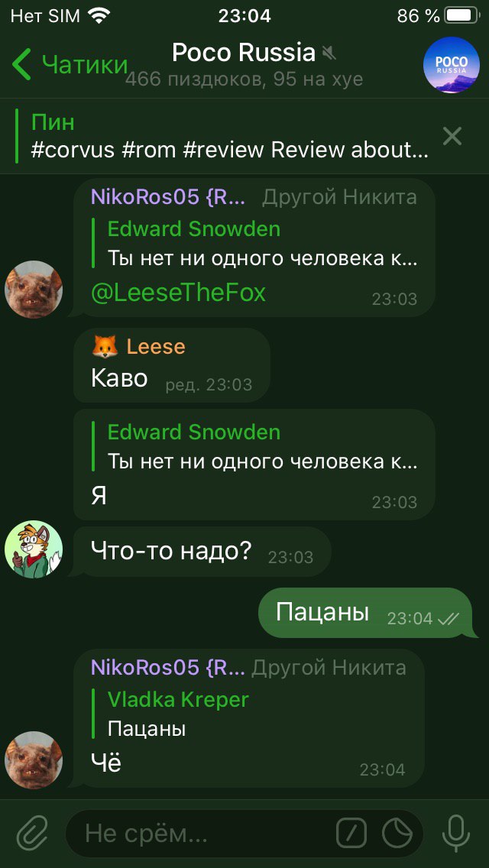Tap the Что-то надо? message bubble

click(202, 552)
